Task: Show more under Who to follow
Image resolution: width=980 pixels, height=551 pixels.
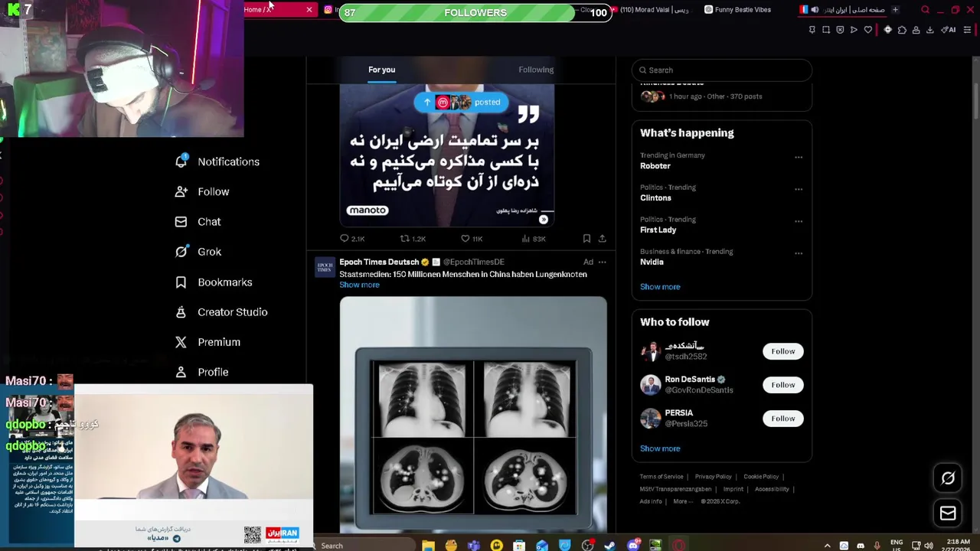Action: click(x=660, y=448)
